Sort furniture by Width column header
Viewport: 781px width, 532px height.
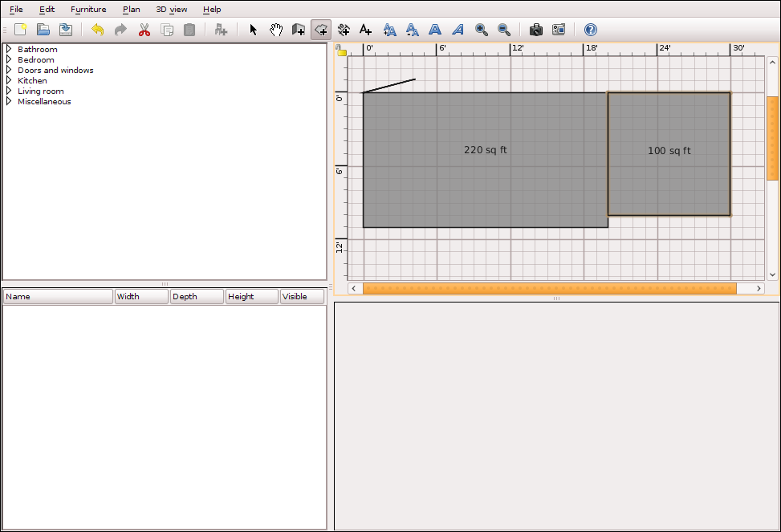click(141, 296)
